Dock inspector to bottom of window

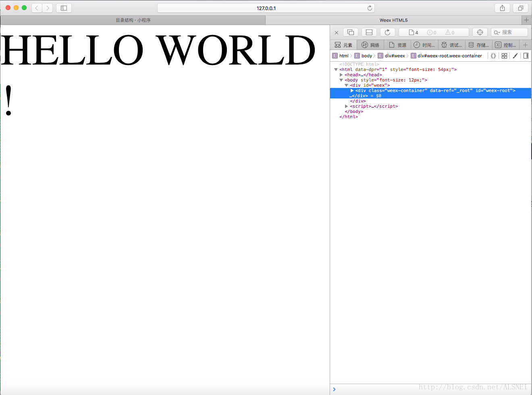click(369, 32)
